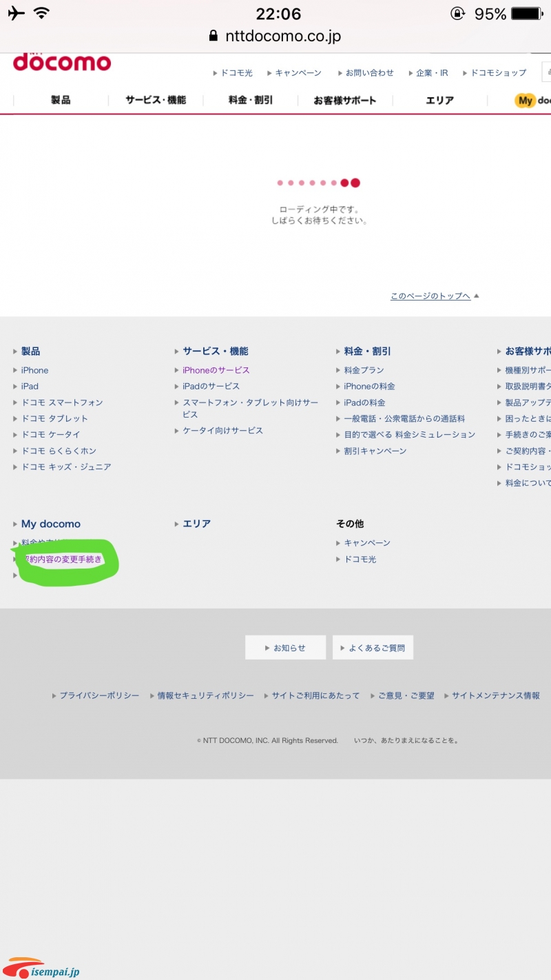Open the ドコモ光 header link

(237, 73)
